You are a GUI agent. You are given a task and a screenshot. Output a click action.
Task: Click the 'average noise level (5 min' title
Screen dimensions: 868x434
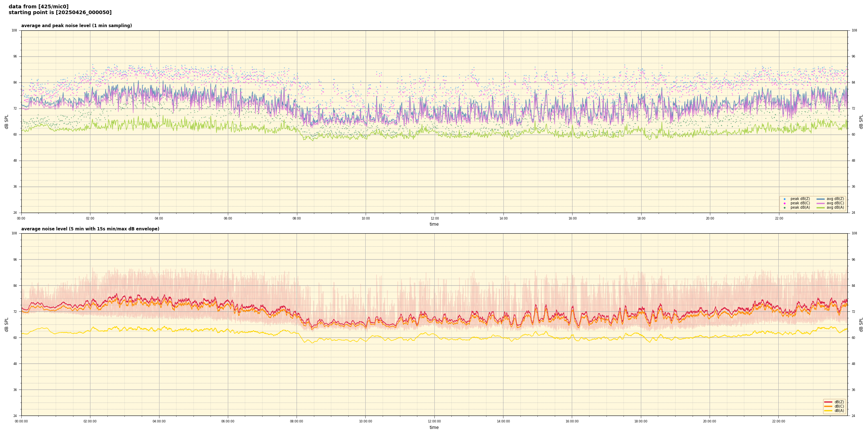pyautogui.click(x=90, y=229)
